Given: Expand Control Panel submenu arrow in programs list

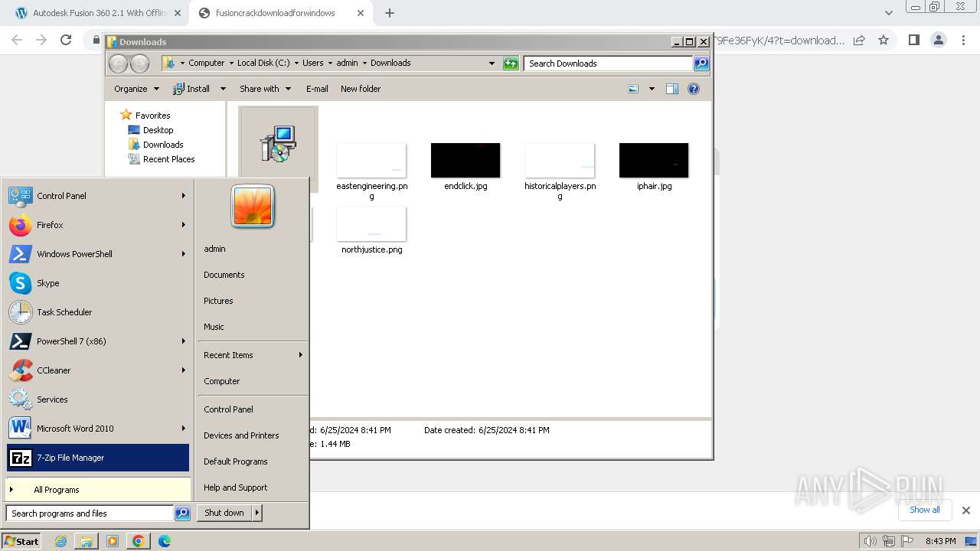Looking at the screenshot, I should pos(184,196).
